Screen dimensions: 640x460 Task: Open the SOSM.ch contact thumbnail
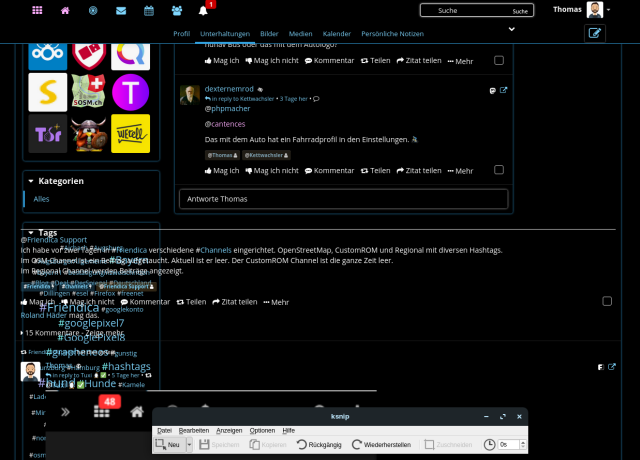click(x=89, y=92)
